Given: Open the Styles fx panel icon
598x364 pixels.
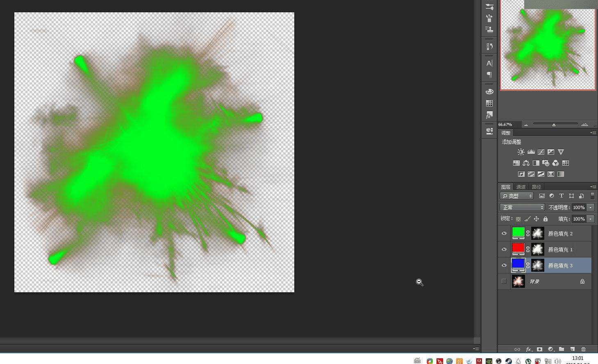Looking at the screenshot, I should [489, 115].
